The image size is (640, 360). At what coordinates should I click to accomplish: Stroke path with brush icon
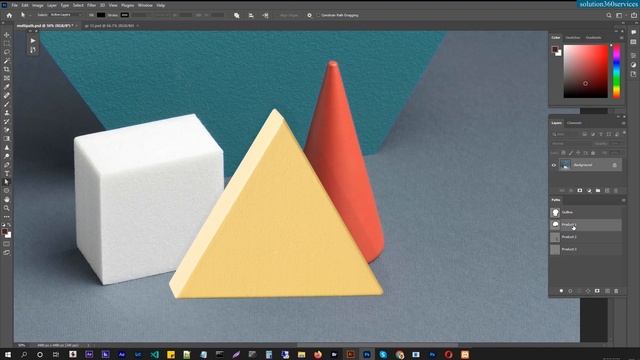click(x=570, y=291)
